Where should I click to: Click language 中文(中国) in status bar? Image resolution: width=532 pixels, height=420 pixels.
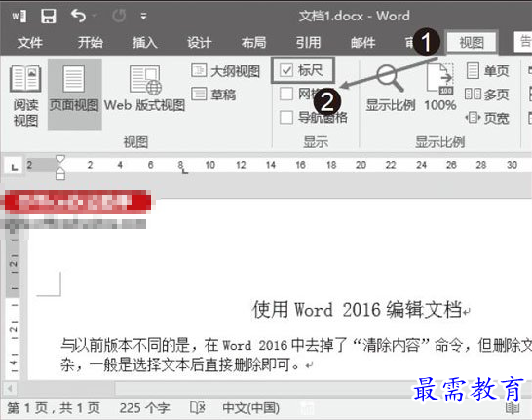[251, 408]
